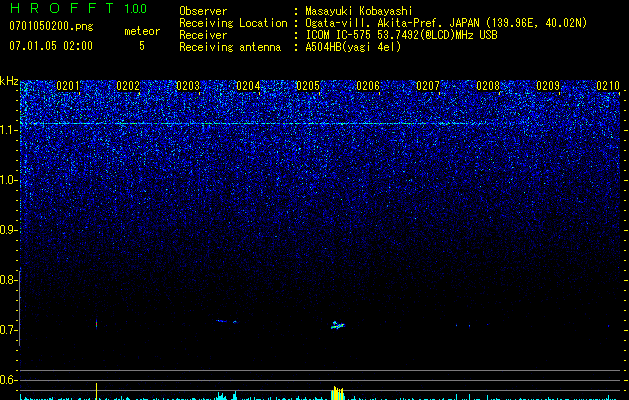Click the meteor label
The height and width of the screenshot is (400, 629).
pos(142,31)
